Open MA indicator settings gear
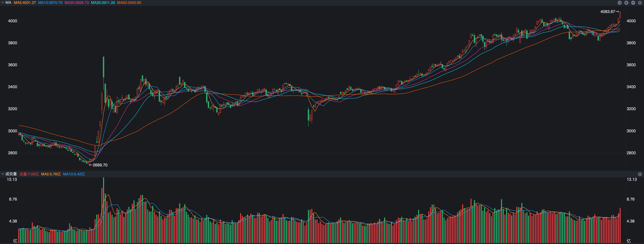Viewport: 644px width, 244px height. coord(640,3)
